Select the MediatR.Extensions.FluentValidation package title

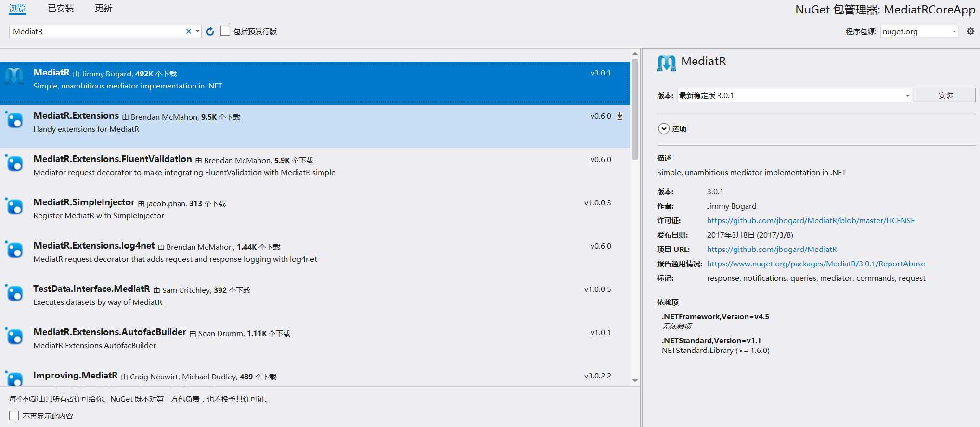click(x=113, y=159)
